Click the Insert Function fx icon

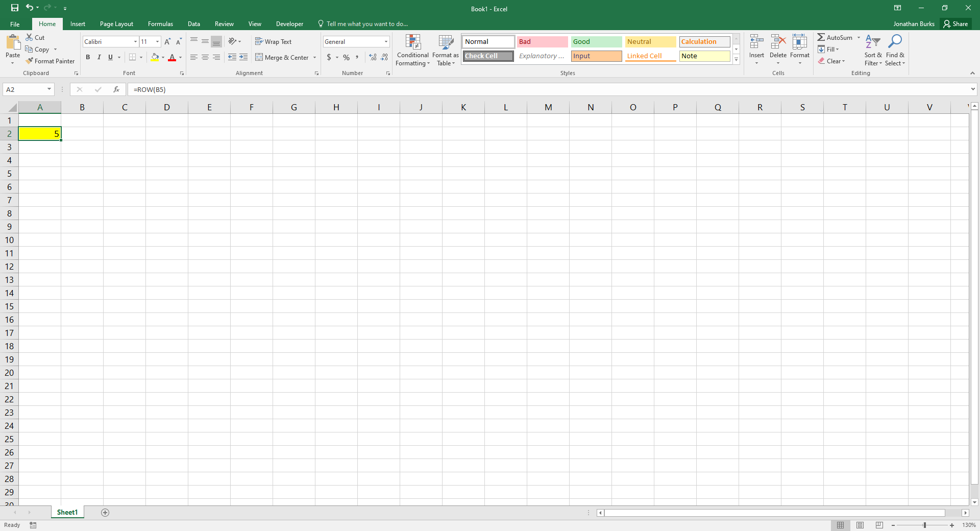click(116, 89)
